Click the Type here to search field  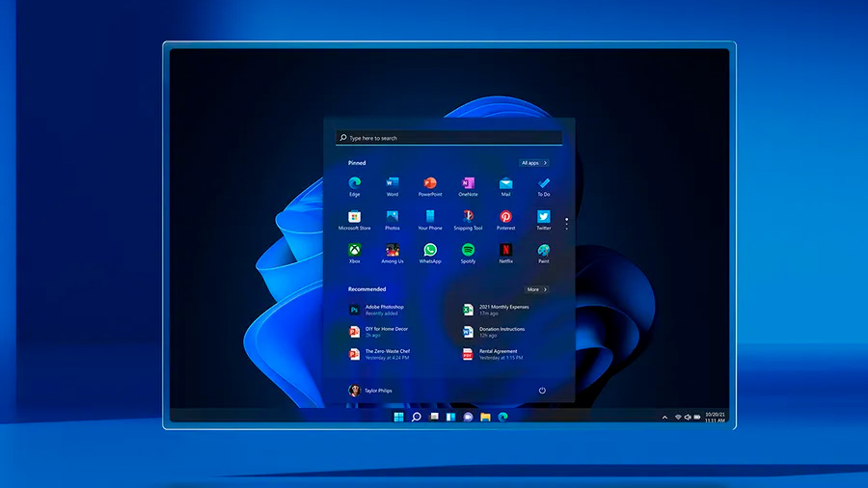point(448,138)
